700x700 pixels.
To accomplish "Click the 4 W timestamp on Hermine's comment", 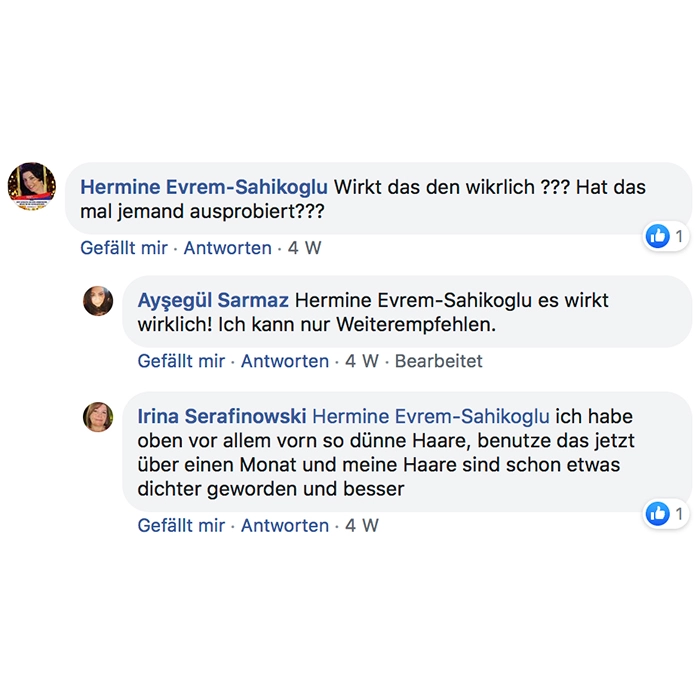I will coord(304,248).
